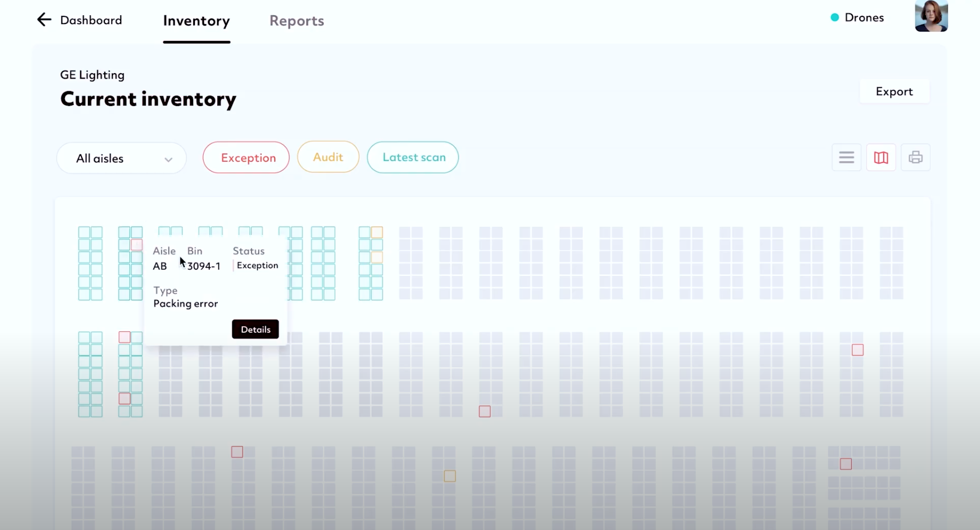This screenshot has width=980, height=530.
Task: Click the Dashboard back link
Action: pos(91,20)
